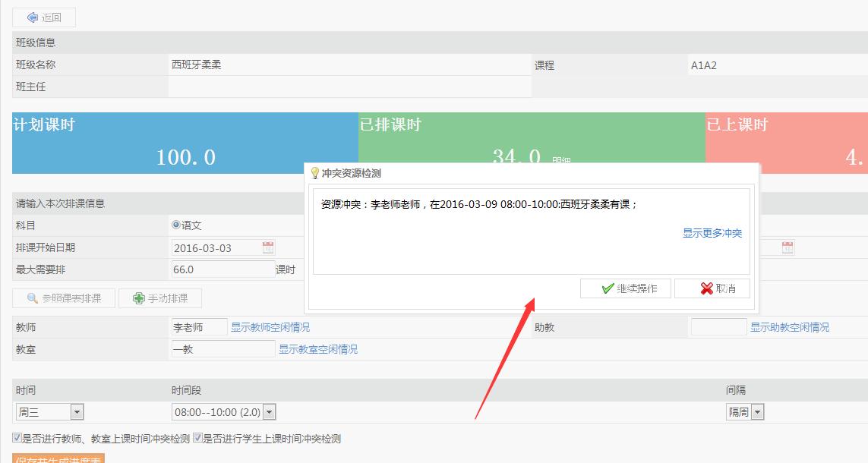
Task: Click the 返回 back arrow icon
Action: click(32, 17)
